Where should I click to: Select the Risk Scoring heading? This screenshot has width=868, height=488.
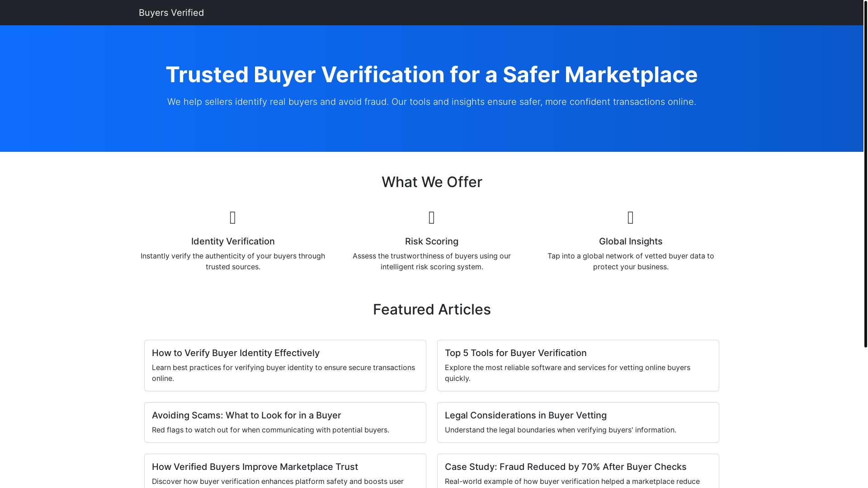(432, 241)
